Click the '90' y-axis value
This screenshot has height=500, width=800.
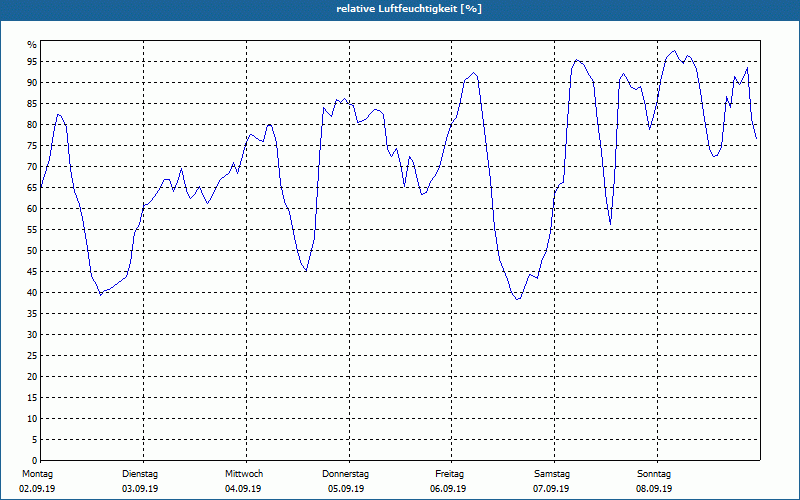click(32, 83)
